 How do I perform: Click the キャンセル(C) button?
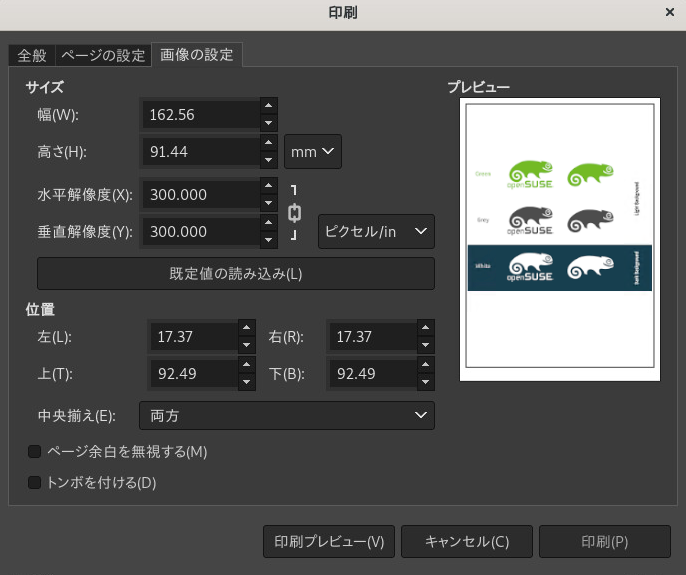click(x=467, y=542)
